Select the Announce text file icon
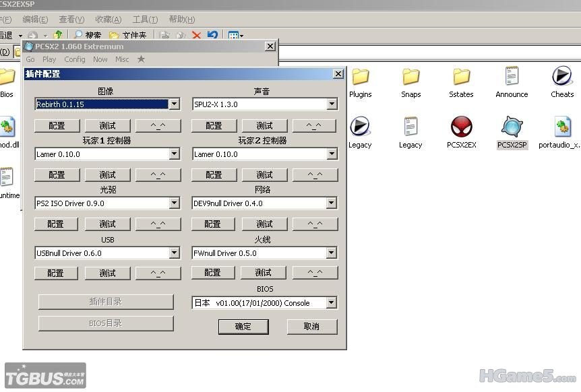The width and height of the screenshot is (581, 392). (x=512, y=76)
